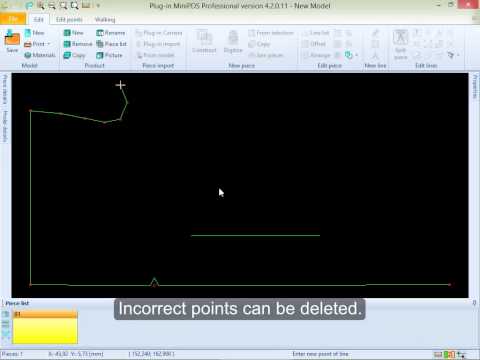Open the Materials icon in Model group
The height and width of the screenshot is (360, 480).
28,55
